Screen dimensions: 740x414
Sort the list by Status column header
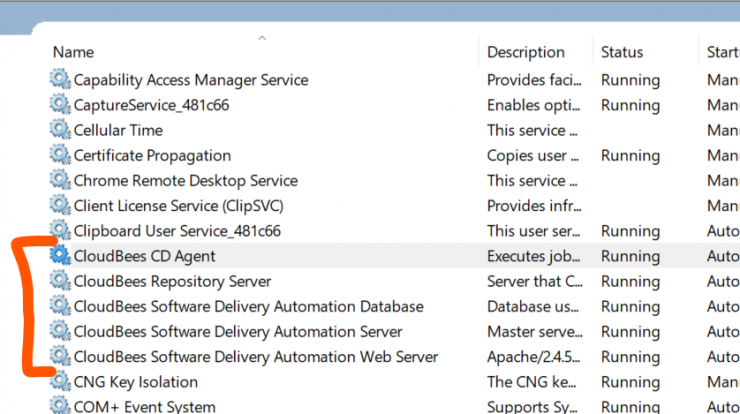click(x=622, y=52)
